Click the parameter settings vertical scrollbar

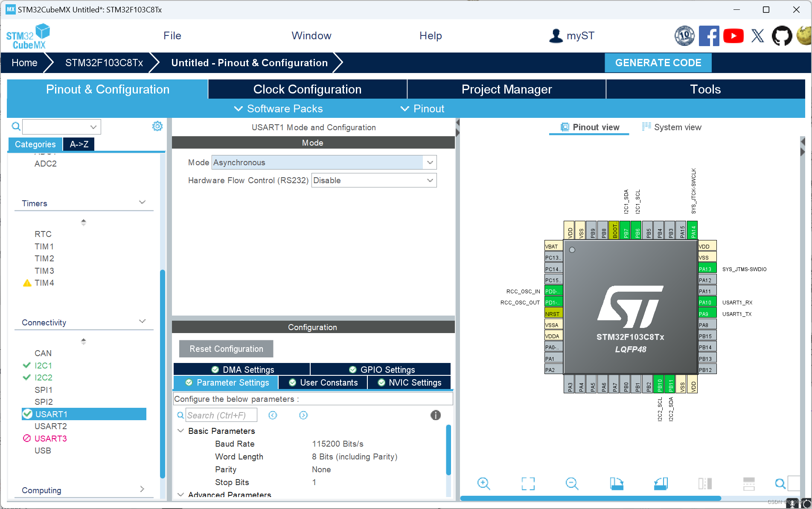(448, 449)
